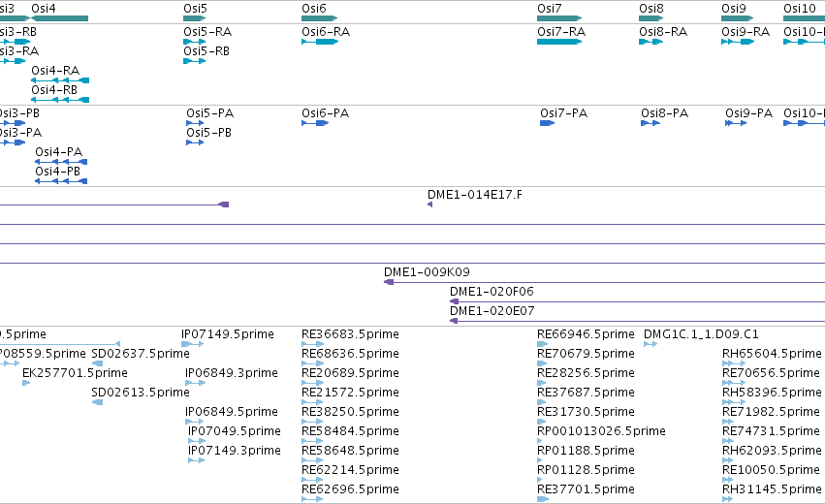Click the Osi6-PA protein label
825x504 pixels.
point(325,113)
